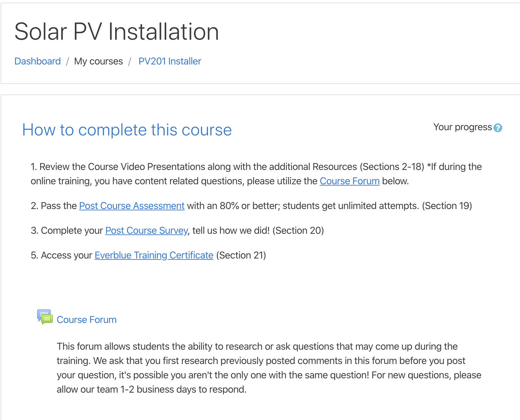Open the "Your progress" help question mark
The height and width of the screenshot is (420, 520).
[499, 127]
